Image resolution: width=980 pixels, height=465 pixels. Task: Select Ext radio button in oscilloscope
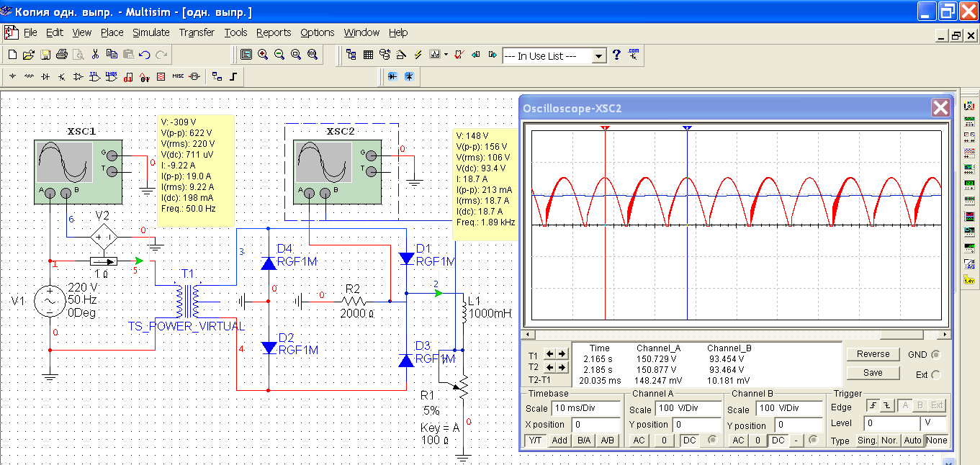click(935, 374)
